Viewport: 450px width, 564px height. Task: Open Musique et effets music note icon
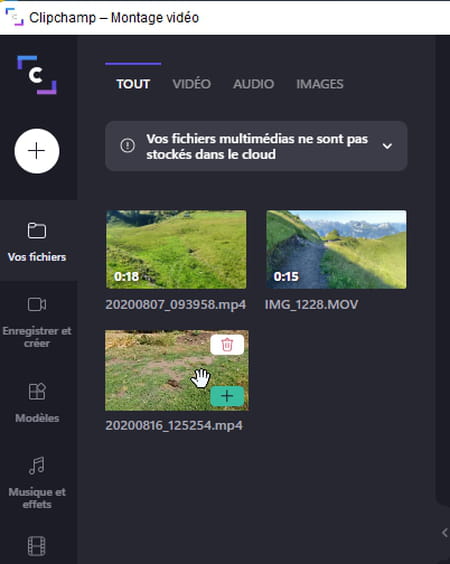[37, 465]
